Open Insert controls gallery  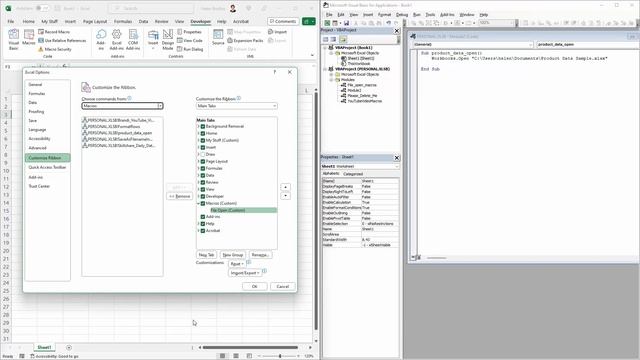[153, 40]
